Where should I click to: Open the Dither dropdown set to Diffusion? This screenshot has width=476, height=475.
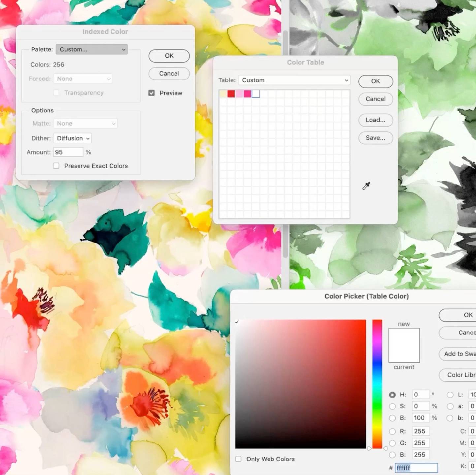pos(73,138)
